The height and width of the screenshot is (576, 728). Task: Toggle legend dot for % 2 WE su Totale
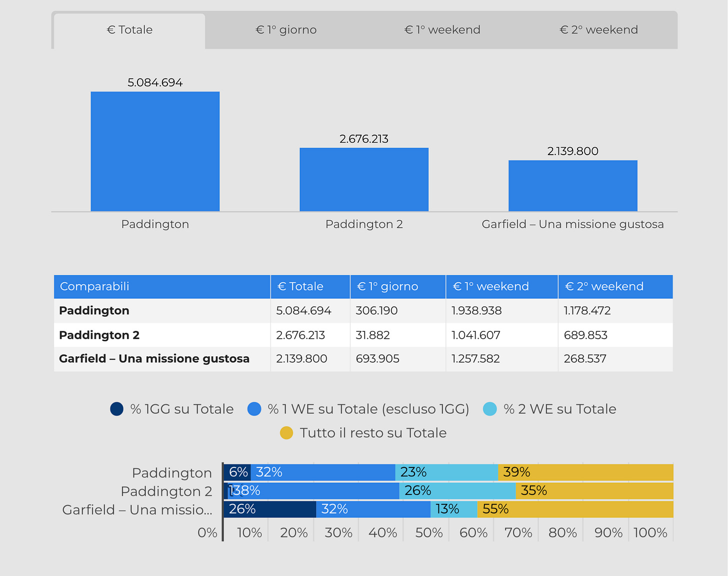click(490, 409)
